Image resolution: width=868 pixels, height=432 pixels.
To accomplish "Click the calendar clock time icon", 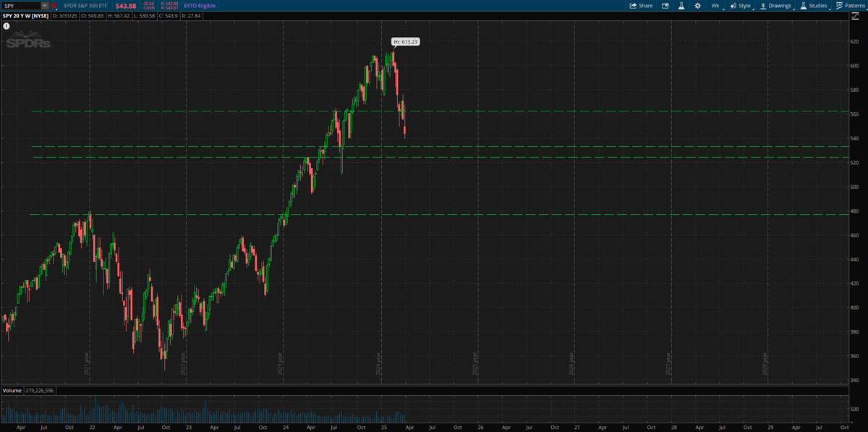I will 665,5.
